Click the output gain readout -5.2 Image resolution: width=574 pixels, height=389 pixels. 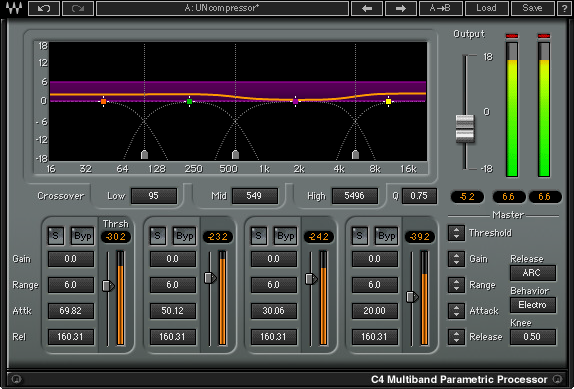pyautogui.click(x=467, y=197)
